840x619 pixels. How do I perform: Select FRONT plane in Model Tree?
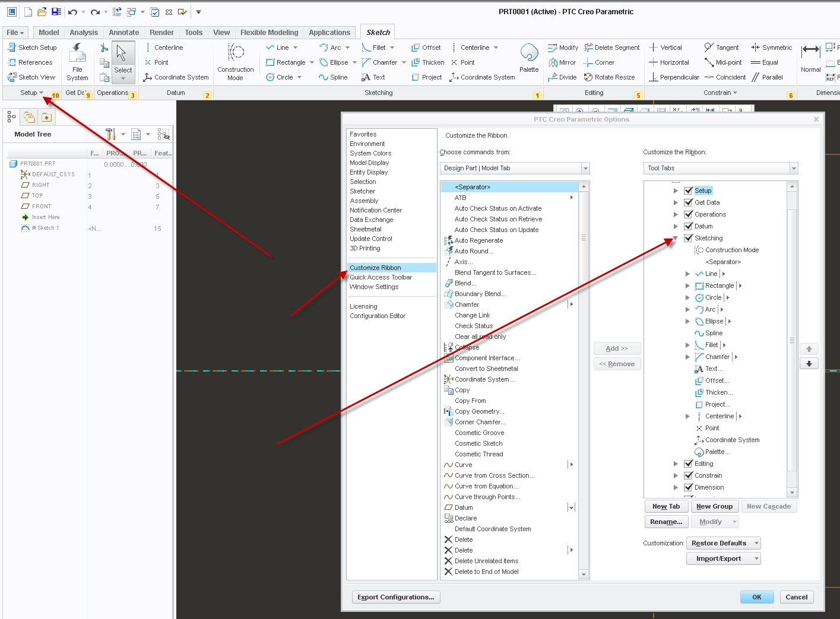click(x=42, y=207)
